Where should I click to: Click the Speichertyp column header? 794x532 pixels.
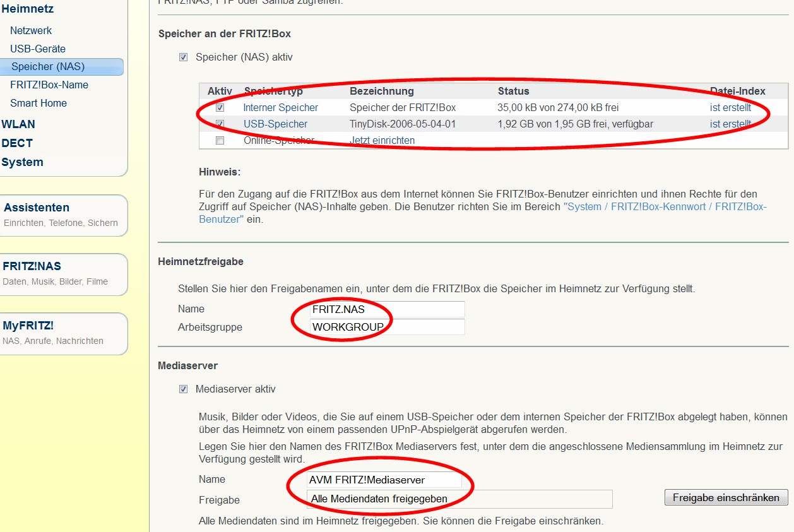pyautogui.click(x=273, y=92)
